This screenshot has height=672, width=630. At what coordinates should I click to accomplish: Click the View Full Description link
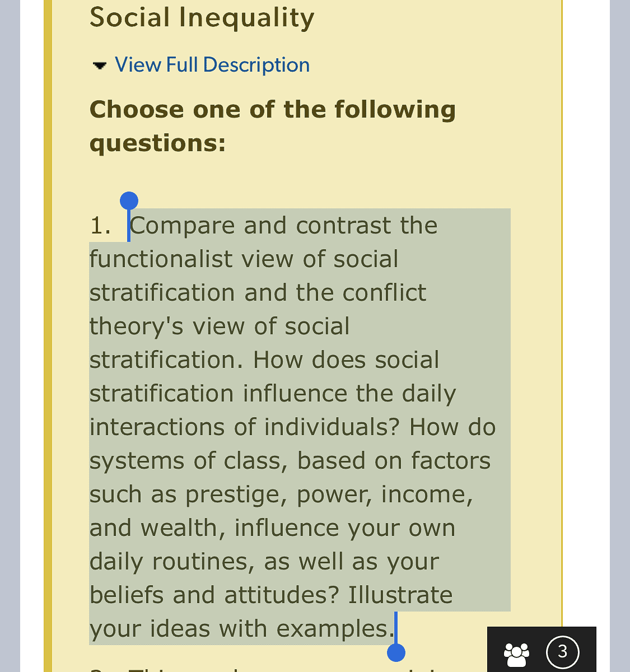point(212,65)
